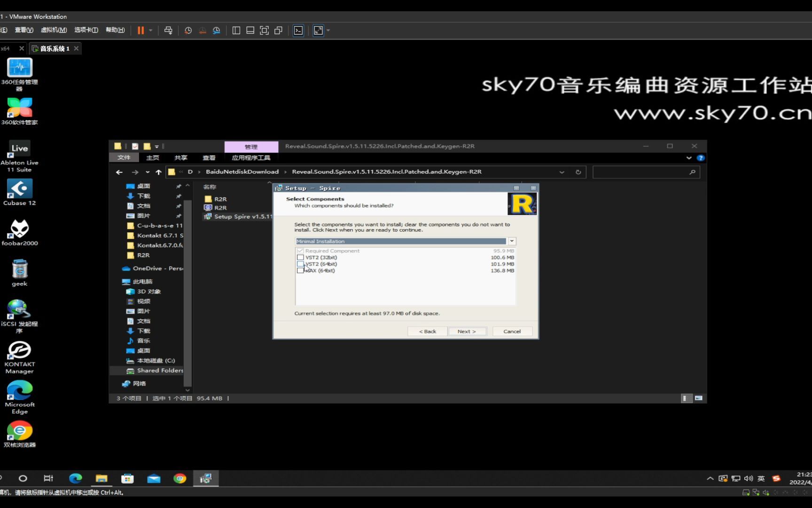Open Ableton Live 11 Suite desktop icon
The width and height of the screenshot is (812, 508).
click(19, 156)
